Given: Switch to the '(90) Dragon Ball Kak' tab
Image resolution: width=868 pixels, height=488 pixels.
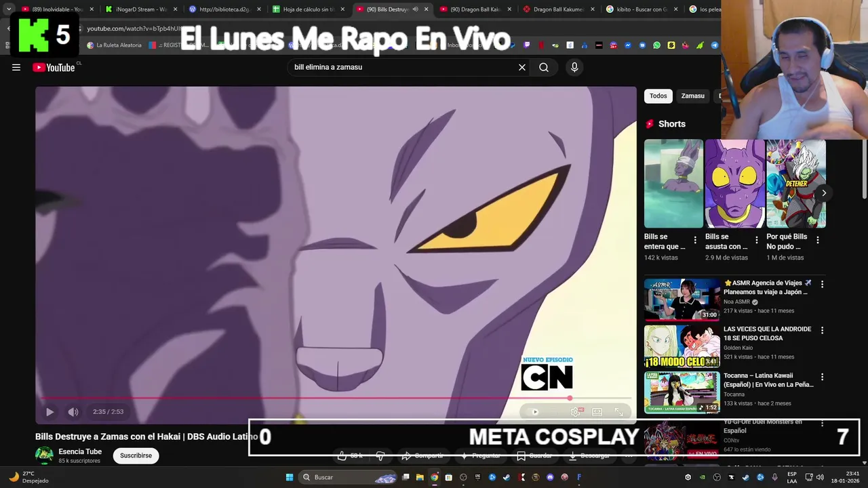Looking at the screenshot, I should [476, 9].
